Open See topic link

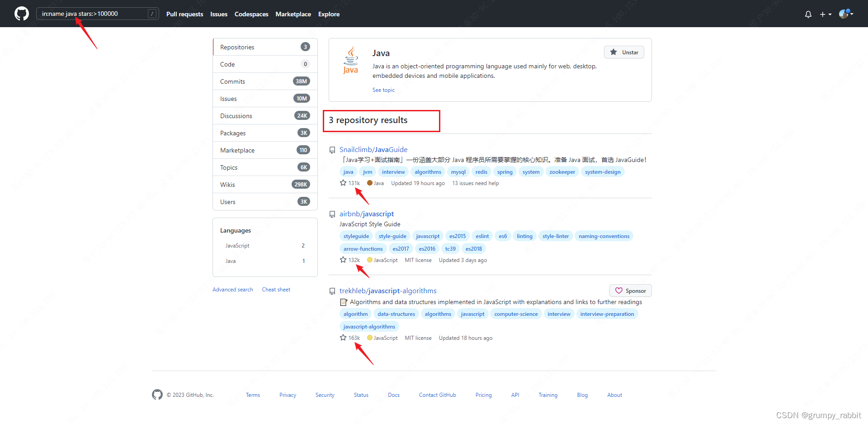pyautogui.click(x=383, y=90)
